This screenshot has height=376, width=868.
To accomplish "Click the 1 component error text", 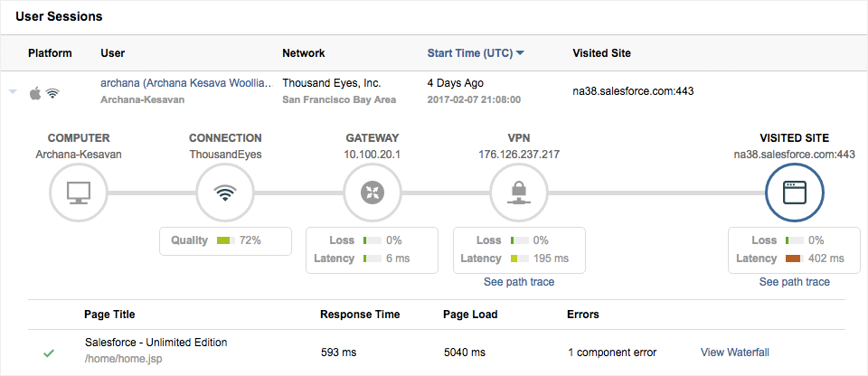I will point(612,352).
